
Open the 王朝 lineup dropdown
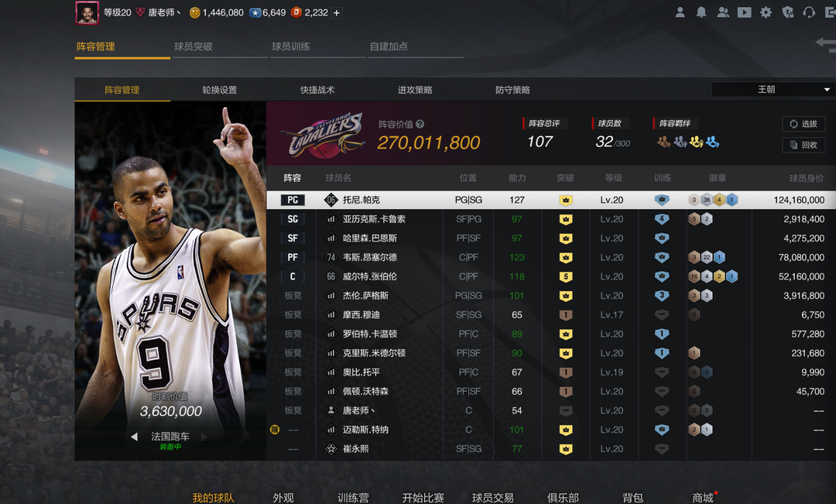click(x=773, y=90)
